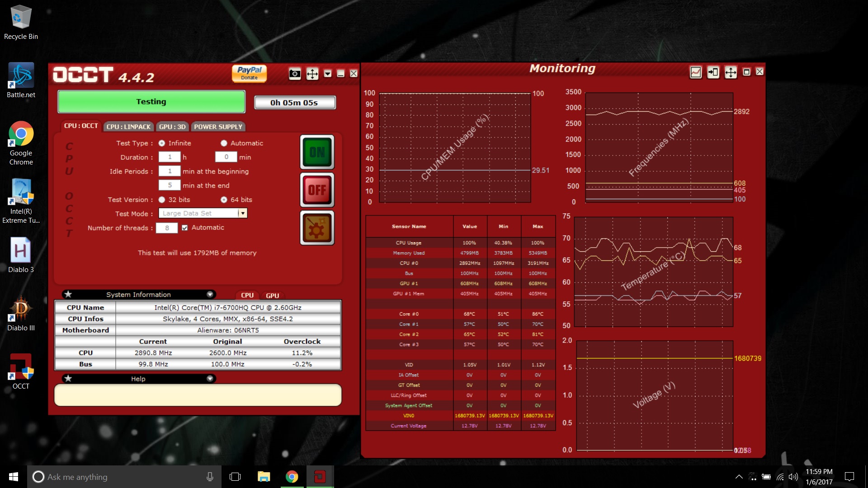This screenshot has width=868, height=488.
Task: Click the Duration hours input field
Action: (170, 157)
